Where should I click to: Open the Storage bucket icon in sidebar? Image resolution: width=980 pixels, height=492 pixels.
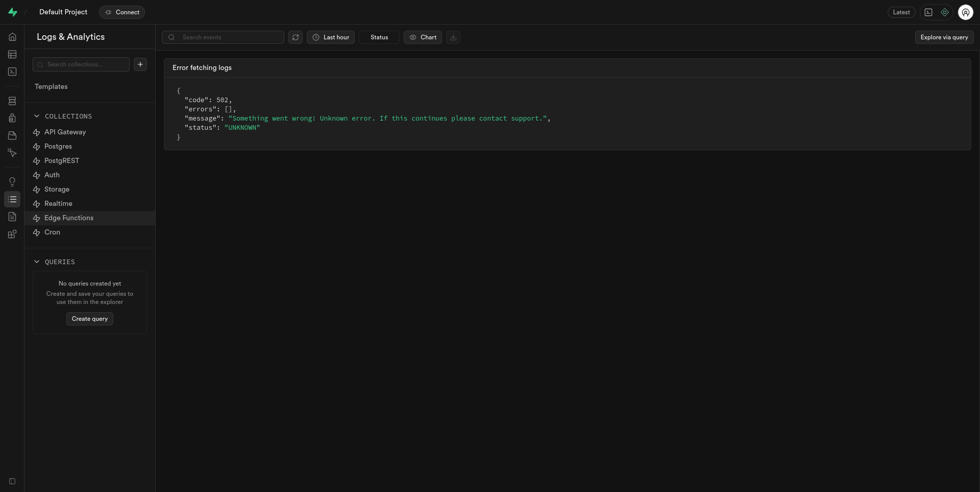12,135
